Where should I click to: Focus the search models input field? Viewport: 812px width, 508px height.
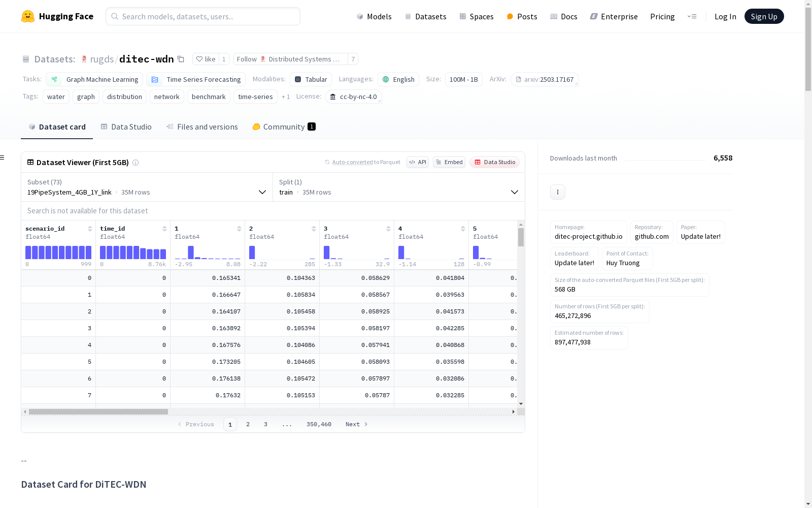point(203,16)
